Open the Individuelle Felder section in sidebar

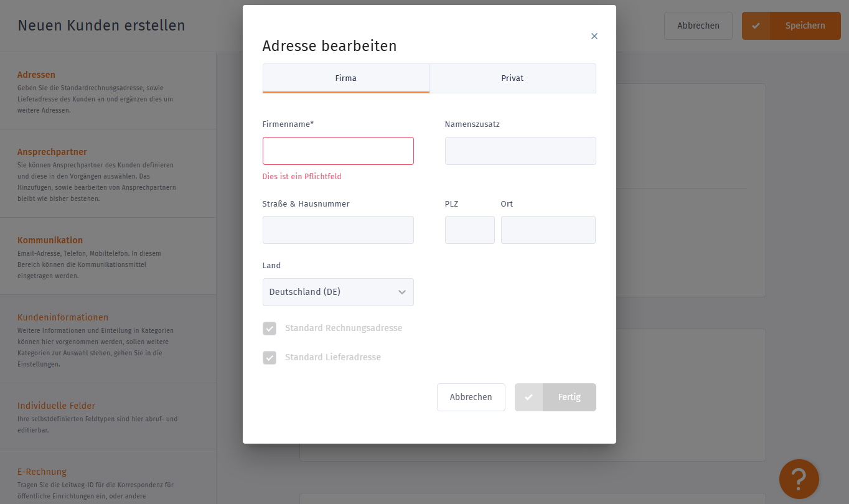pyautogui.click(x=108, y=416)
